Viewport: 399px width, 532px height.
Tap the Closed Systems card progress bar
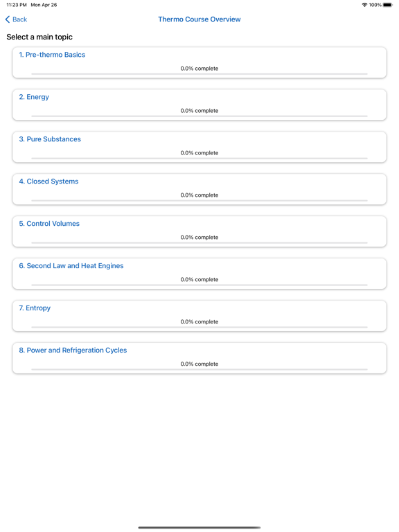tap(199, 200)
